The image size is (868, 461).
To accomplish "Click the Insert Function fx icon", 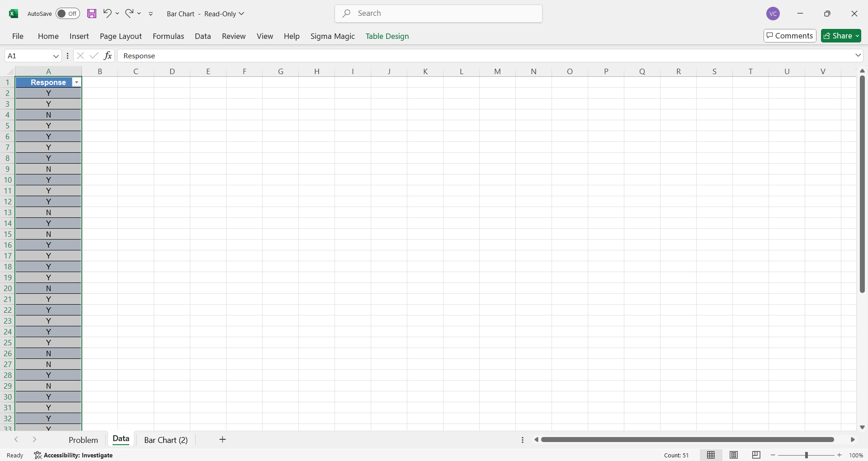I will pyautogui.click(x=108, y=56).
